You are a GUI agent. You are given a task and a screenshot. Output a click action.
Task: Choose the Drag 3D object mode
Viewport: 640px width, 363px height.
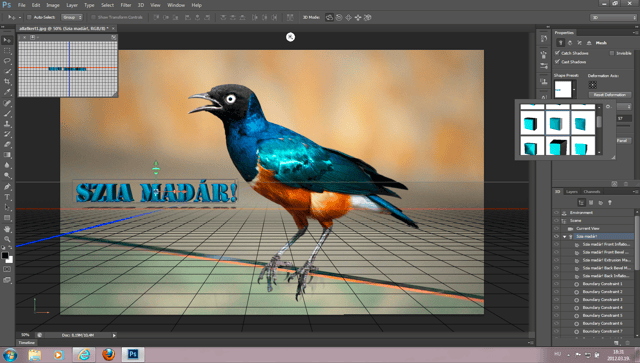pos(348,18)
